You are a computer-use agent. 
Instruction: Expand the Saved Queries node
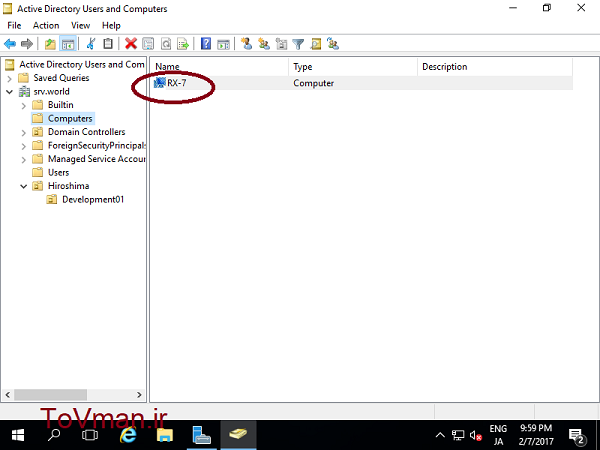[10, 78]
